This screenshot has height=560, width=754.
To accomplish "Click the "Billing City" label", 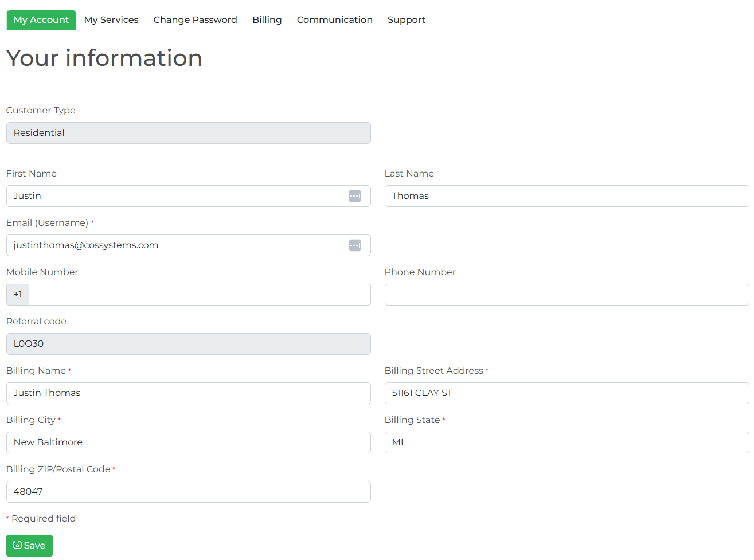I will 31,420.
